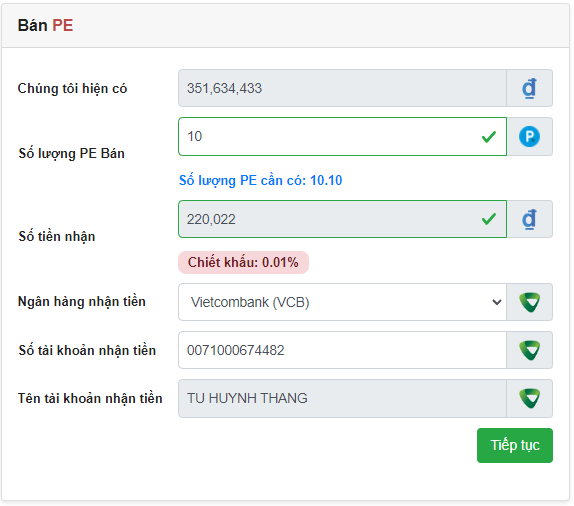The height and width of the screenshot is (506, 574).
Task: Click the PE quantity input containing 10
Action: 342,137
